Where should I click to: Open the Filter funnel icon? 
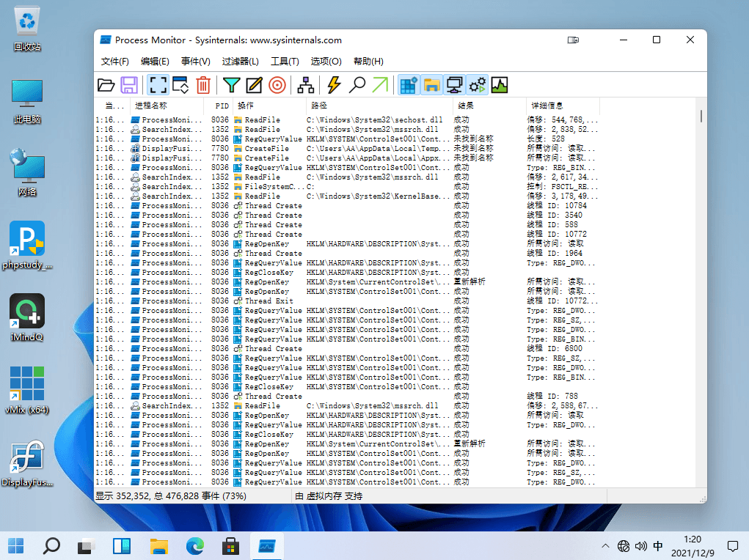point(232,86)
